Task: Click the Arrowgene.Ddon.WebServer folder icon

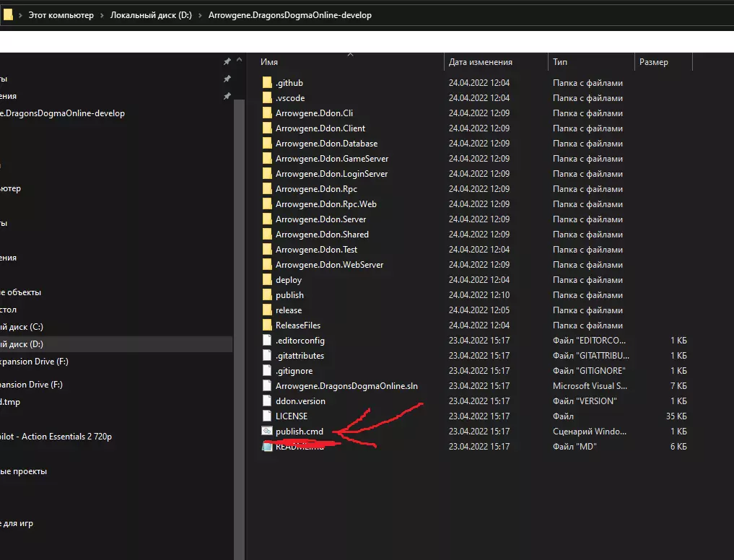Action: click(266, 265)
